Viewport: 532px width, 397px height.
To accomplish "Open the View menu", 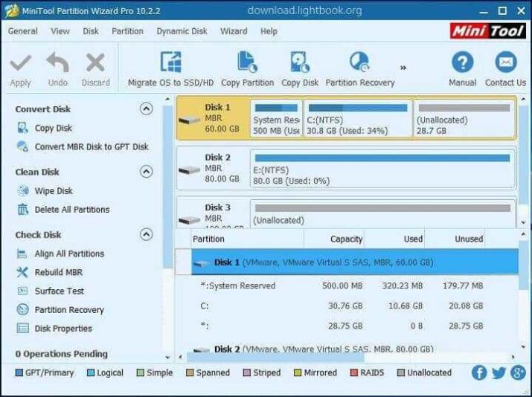I will 60,31.
